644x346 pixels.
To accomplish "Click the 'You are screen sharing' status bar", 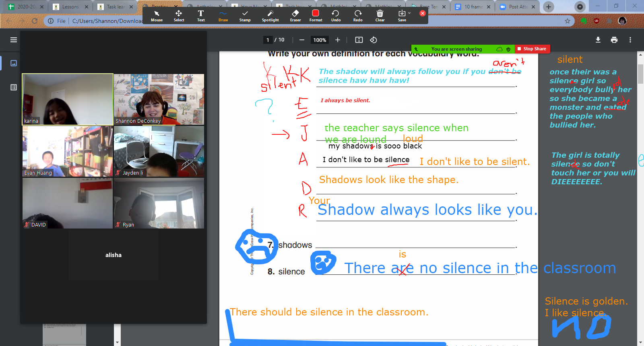I will coord(456,49).
